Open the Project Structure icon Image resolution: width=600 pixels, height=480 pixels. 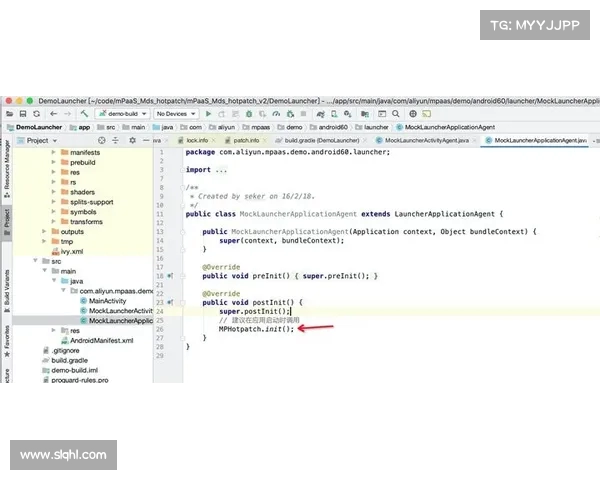[x=365, y=114]
